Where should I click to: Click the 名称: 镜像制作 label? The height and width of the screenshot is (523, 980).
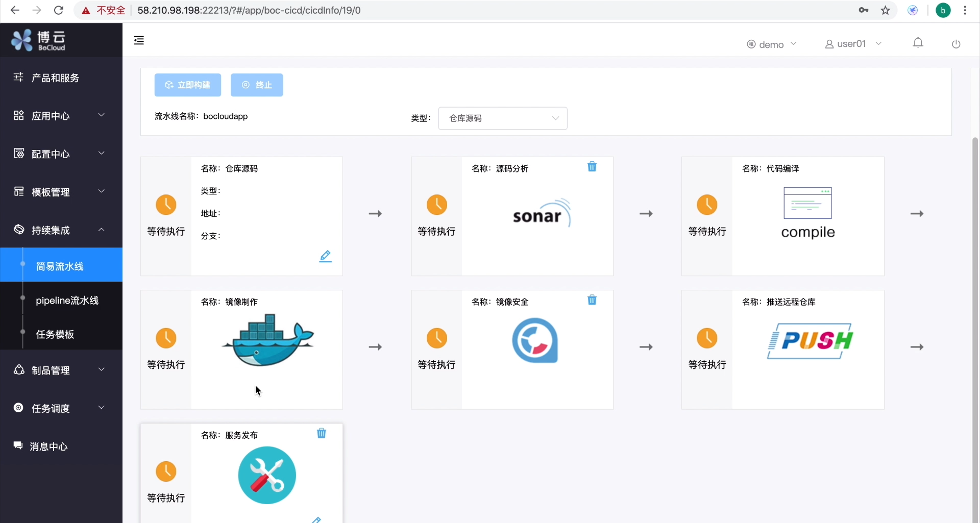tap(229, 302)
